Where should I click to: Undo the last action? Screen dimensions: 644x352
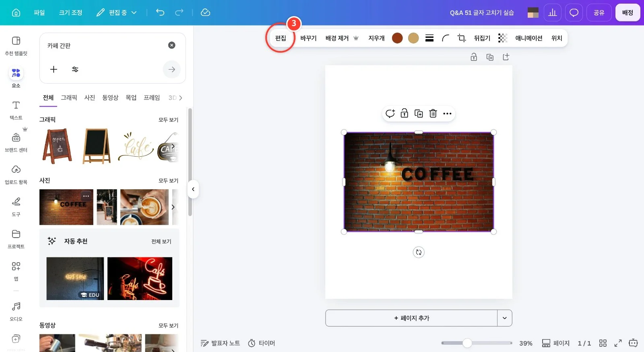click(160, 12)
